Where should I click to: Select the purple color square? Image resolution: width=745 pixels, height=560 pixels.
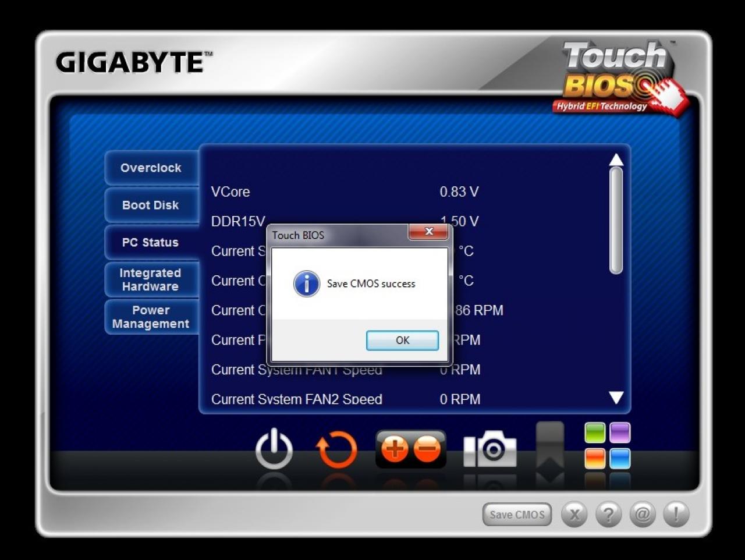coord(620,433)
